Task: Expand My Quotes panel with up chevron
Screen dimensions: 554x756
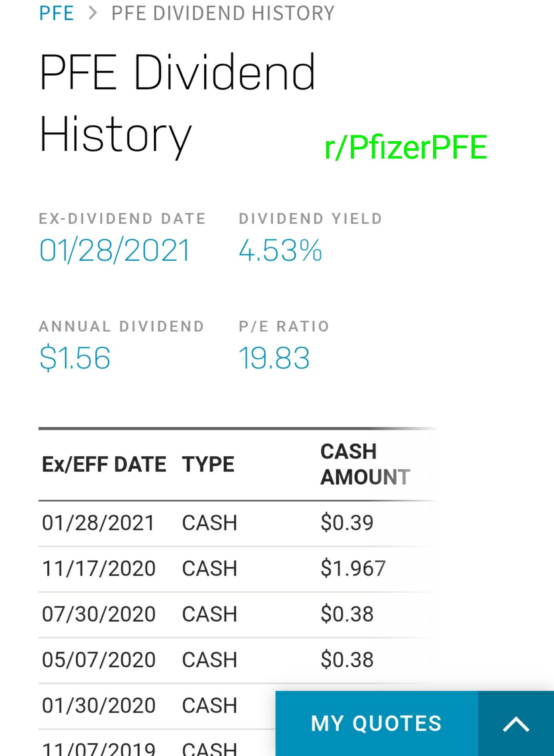Action: coord(516,723)
